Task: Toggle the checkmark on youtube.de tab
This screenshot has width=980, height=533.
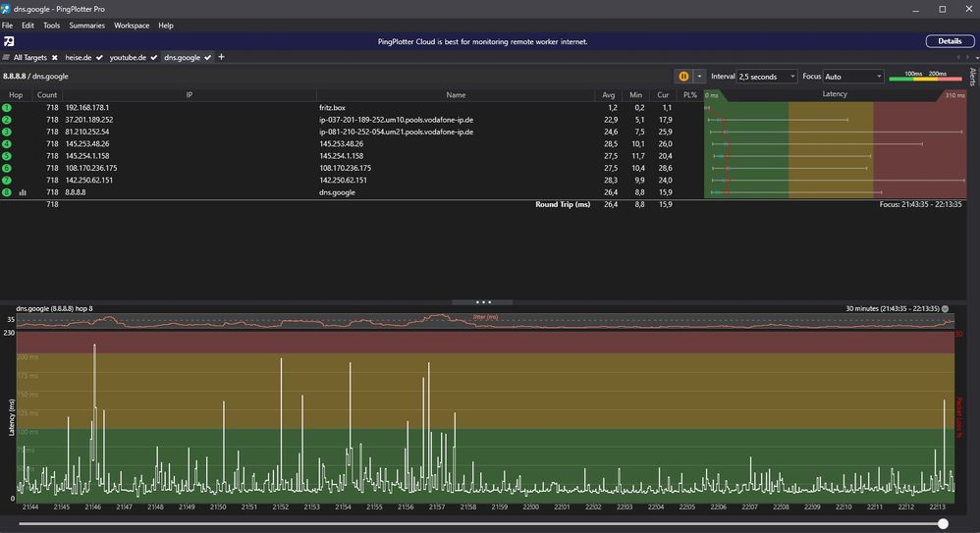Action: pos(154,58)
